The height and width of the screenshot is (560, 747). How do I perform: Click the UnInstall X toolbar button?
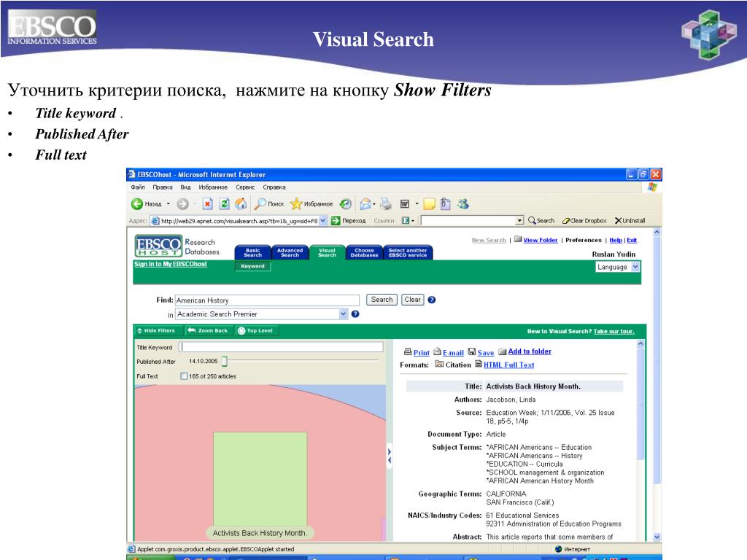click(x=630, y=220)
